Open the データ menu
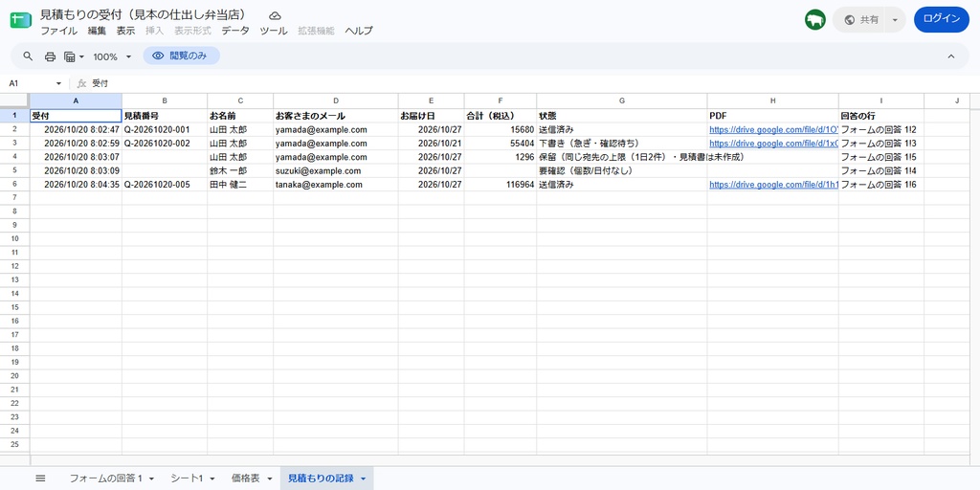Screen dimensions: 980x490 click(x=235, y=31)
